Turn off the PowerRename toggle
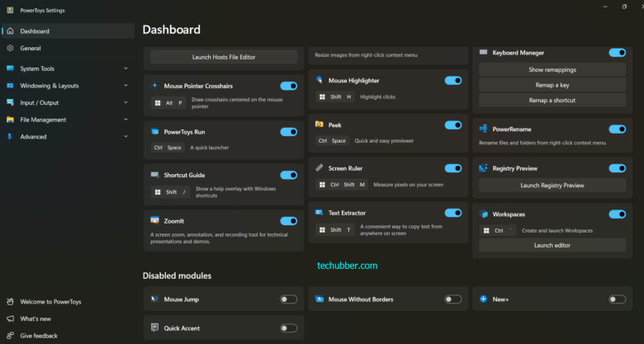Image resolution: width=644 pixels, height=344 pixels. (x=618, y=130)
